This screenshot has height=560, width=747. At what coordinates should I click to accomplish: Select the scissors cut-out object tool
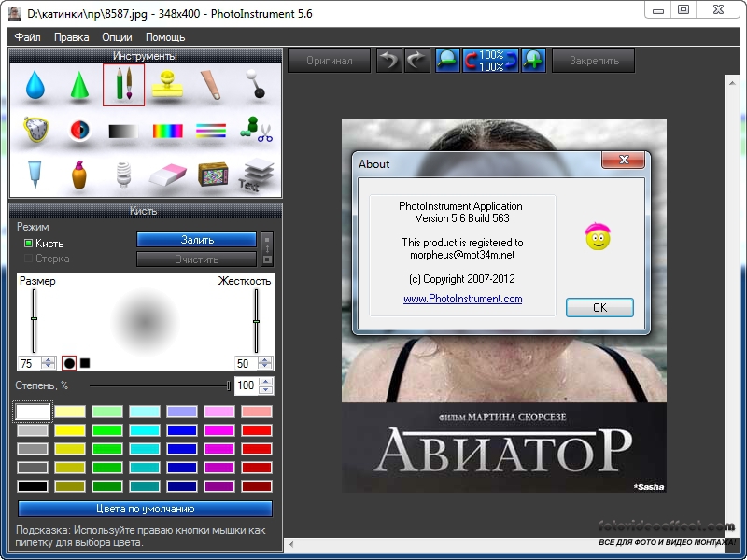(x=256, y=130)
